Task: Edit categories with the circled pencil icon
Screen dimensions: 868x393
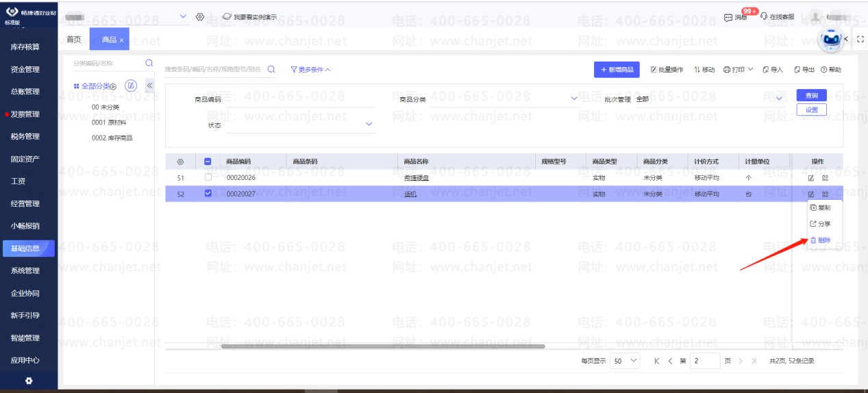Action: point(131,86)
